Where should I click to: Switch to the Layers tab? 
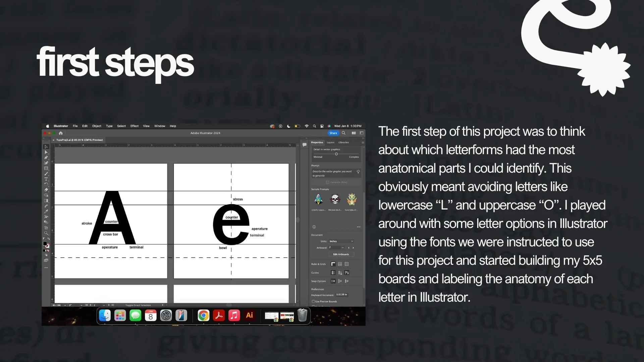(x=330, y=142)
